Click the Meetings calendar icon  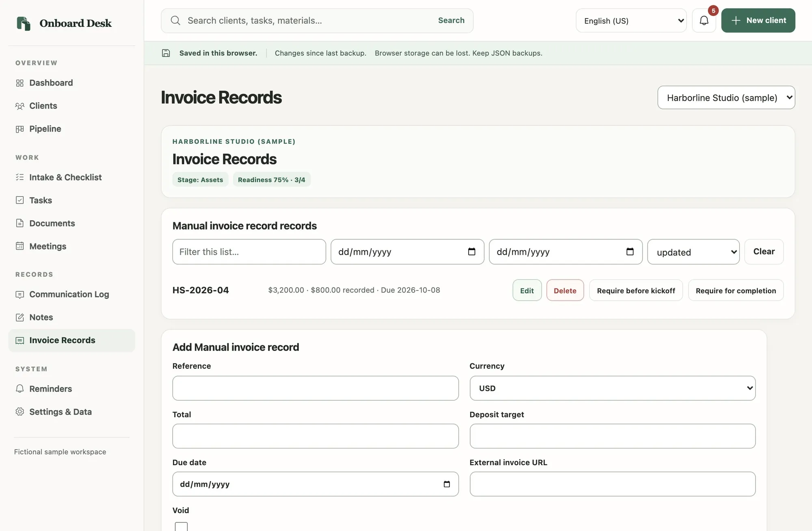coord(19,246)
